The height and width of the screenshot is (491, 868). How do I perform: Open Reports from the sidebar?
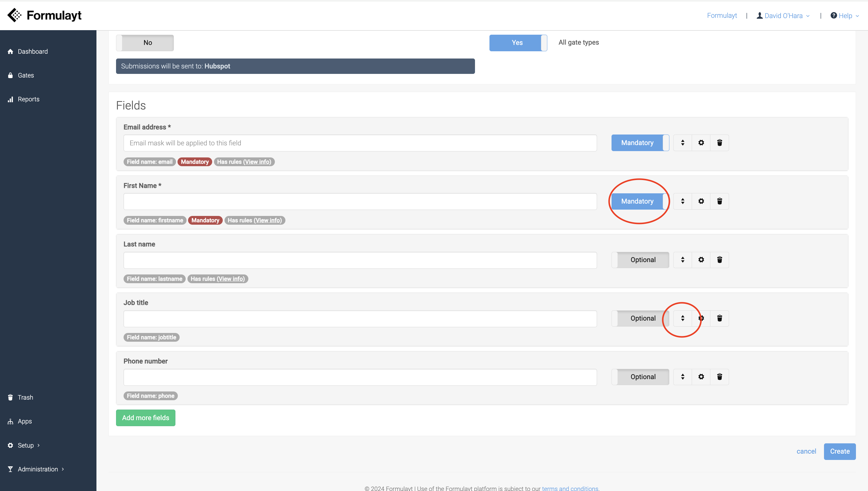(28, 99)
